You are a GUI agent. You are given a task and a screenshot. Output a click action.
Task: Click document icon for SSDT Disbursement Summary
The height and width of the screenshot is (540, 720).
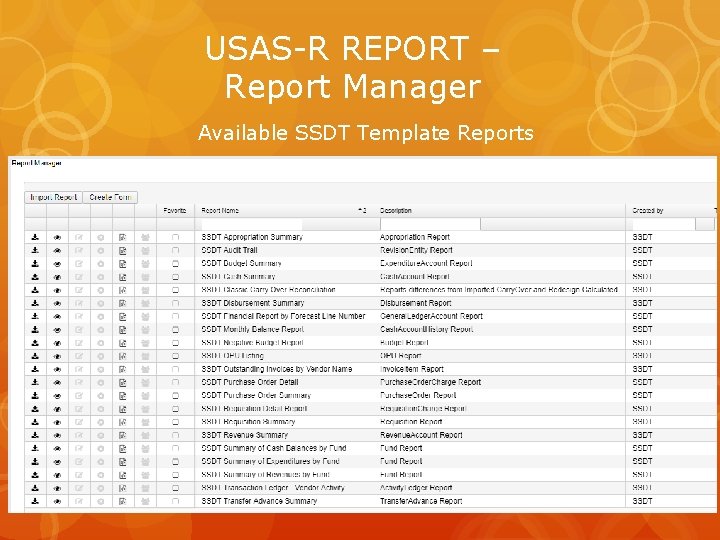pos(123,304)
